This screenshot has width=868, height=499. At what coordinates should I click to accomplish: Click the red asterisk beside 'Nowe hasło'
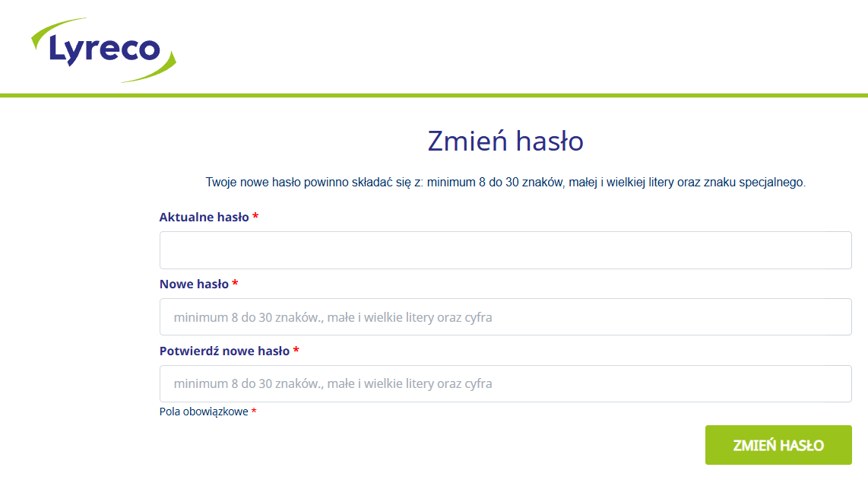click(235, 284)
